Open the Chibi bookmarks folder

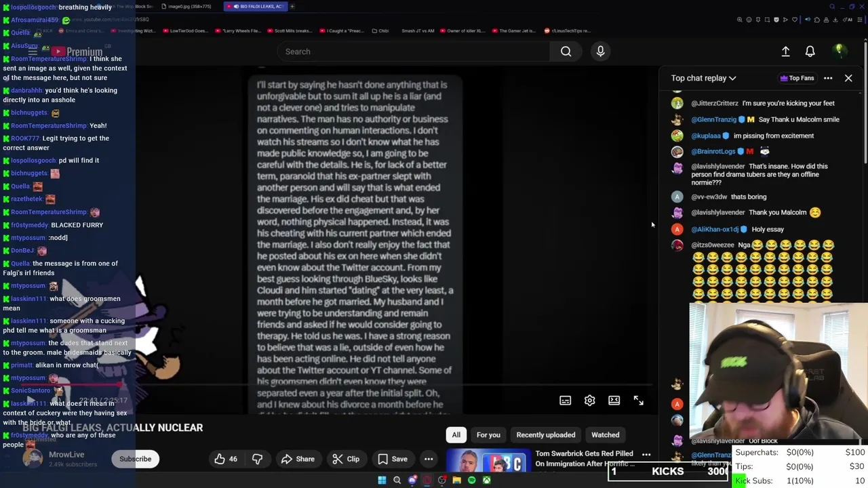click(380, 30)
